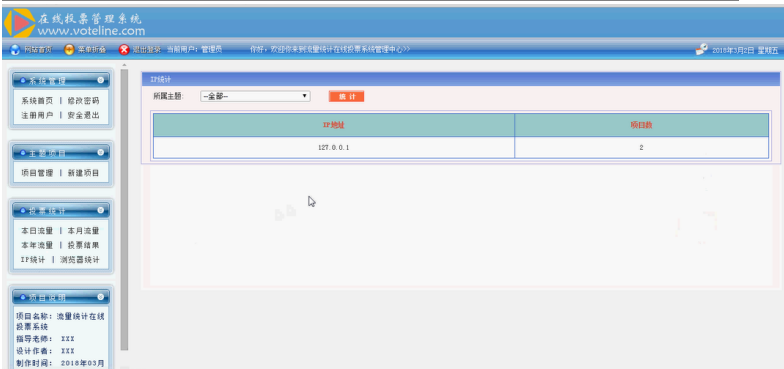Click the globe icon beside 网站首页
The height and width of the screenshot is (369, 784).
click(16, 50)
